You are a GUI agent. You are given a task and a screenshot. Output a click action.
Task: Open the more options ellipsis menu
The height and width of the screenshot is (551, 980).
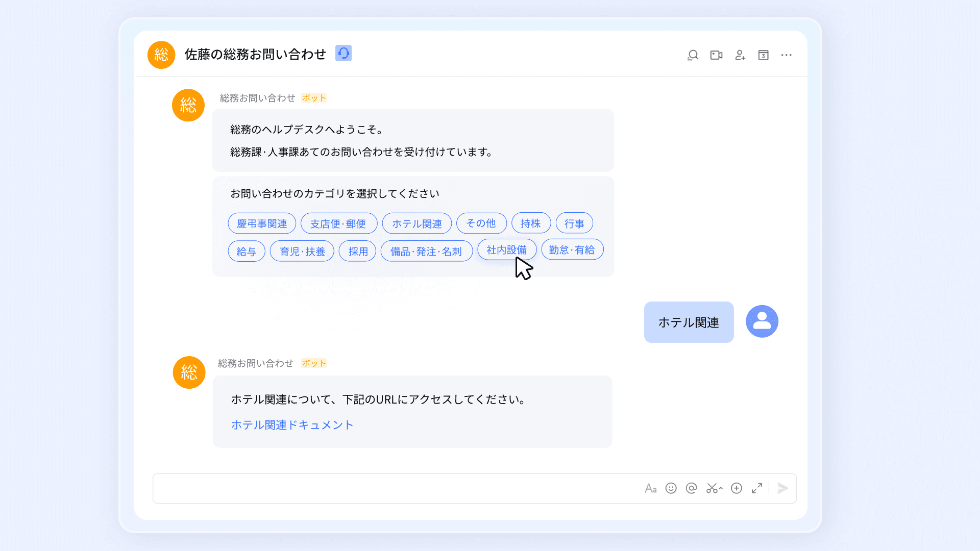tap(786, 55)
